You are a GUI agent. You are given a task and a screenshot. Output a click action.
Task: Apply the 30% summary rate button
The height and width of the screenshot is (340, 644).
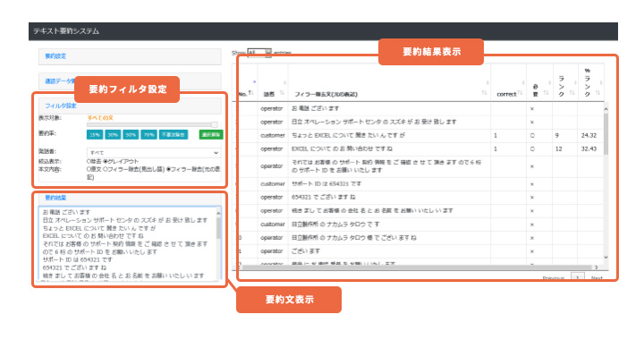coord(113,135)
